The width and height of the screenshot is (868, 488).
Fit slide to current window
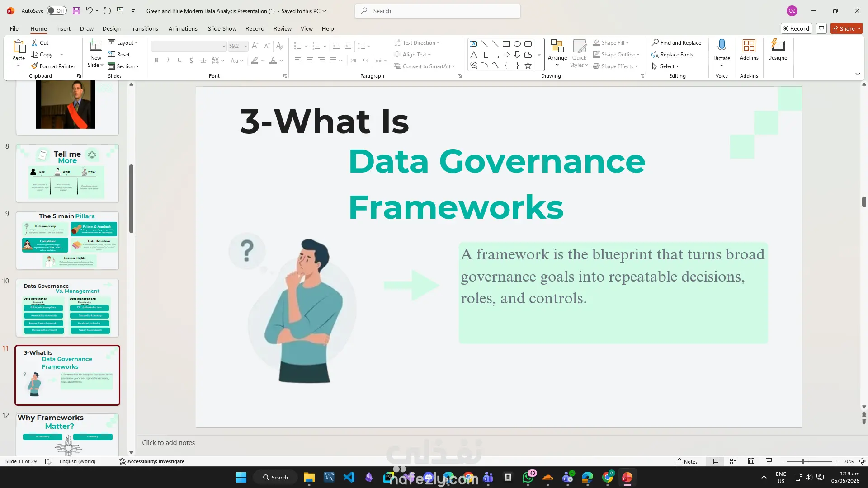(x=862, y=461)
